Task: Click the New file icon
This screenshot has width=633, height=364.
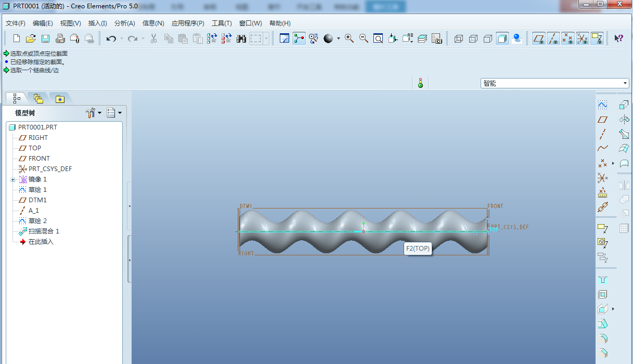Action: pyautogui.click(x=17, y=38)
